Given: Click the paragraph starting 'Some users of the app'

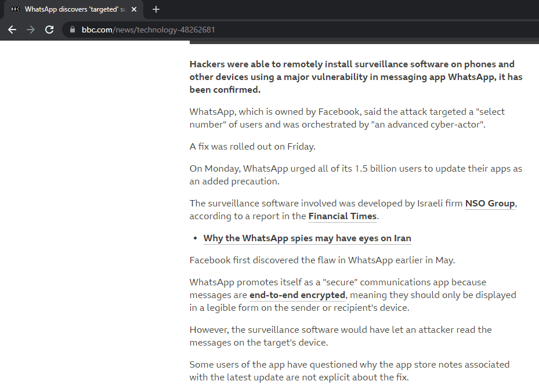Looking at the screenshot, I should [x=349, y=371].
